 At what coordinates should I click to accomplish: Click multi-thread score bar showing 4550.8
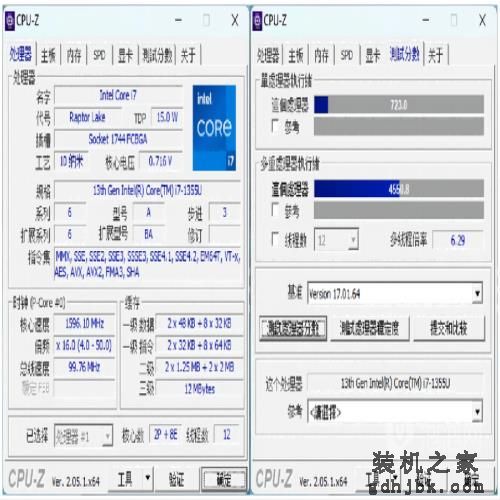[399, 189]
